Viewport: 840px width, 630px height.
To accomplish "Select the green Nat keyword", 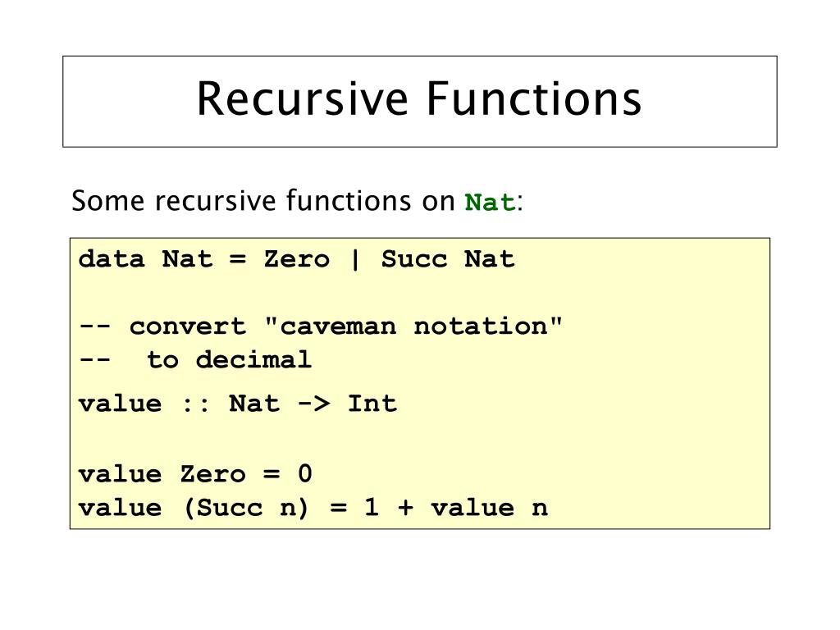I will [491, 203].
